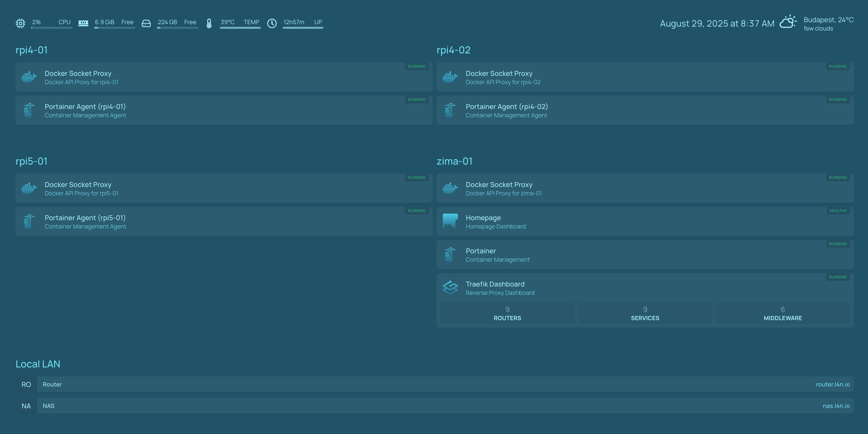Click RUNNING status on Traefik Dashboard
The image size is (868, 434).
[x=838, y=277]
